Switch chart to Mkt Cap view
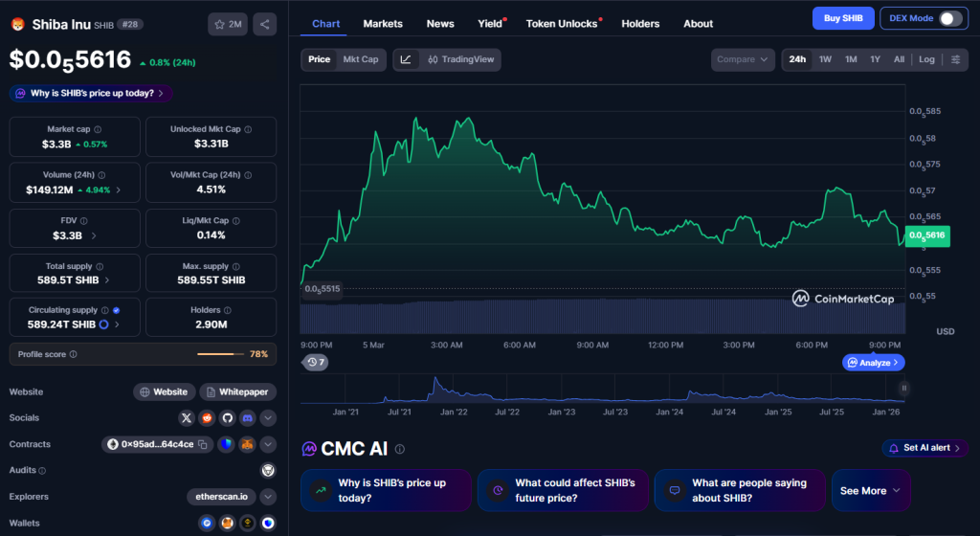Viewport: 980px width, 536px height. point(361,59)
